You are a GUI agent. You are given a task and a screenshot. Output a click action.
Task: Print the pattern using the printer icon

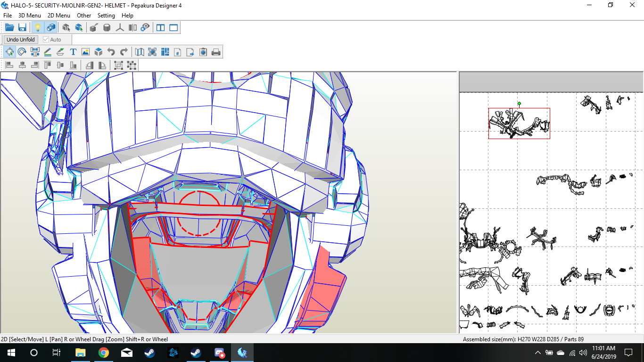pos(216,52)
